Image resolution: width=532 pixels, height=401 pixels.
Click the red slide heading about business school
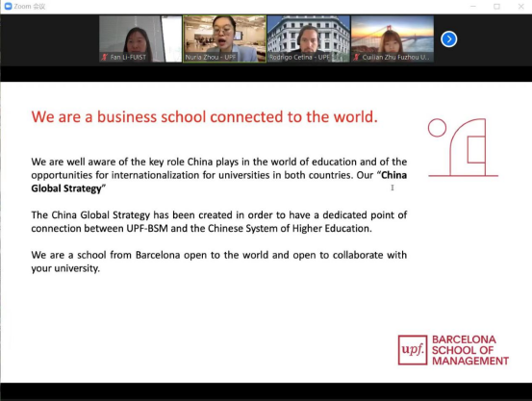205,116
